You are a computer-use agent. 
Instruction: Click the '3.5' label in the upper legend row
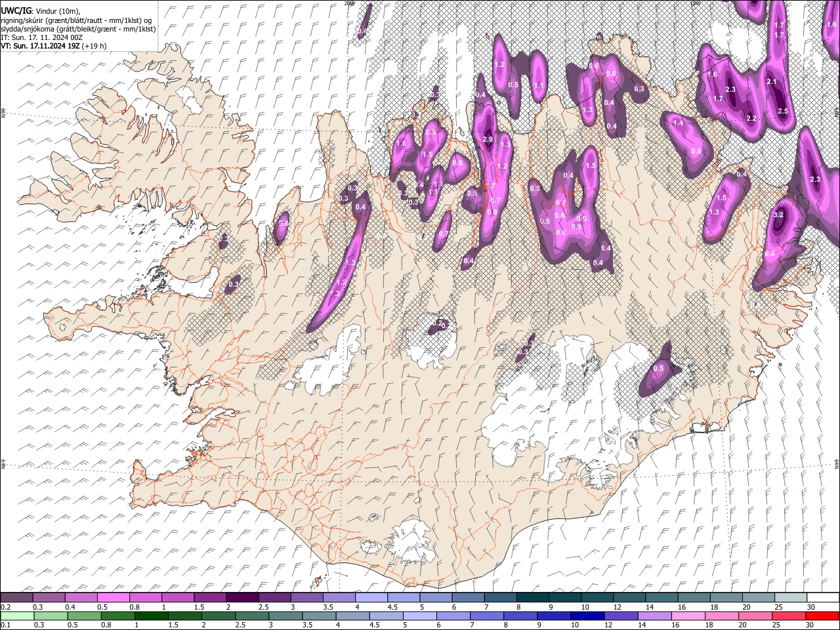pyautogui.click(x=327, y=607)
